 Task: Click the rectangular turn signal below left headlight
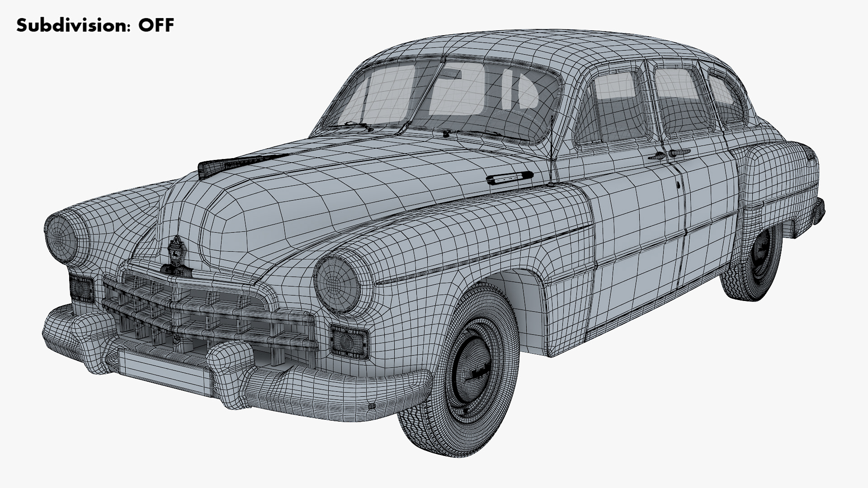tap(82, 289)
